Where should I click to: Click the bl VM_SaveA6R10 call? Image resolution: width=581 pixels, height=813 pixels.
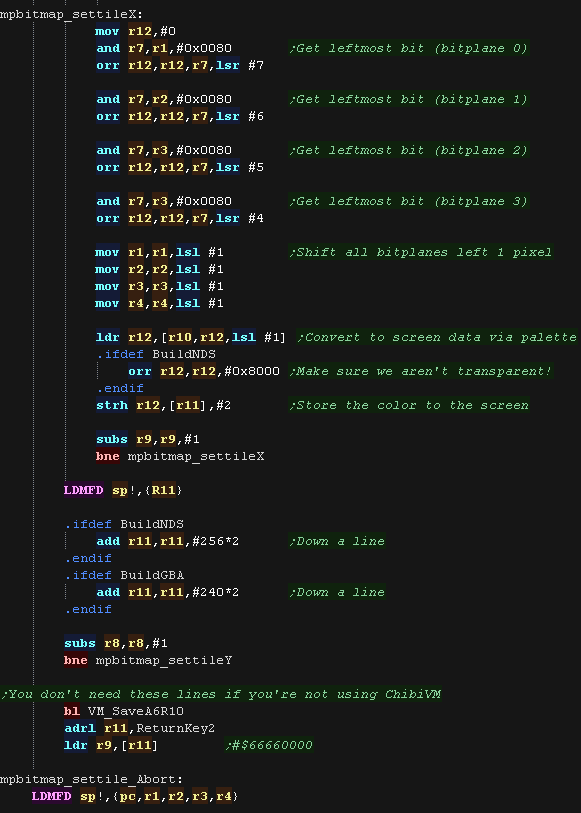124,711
